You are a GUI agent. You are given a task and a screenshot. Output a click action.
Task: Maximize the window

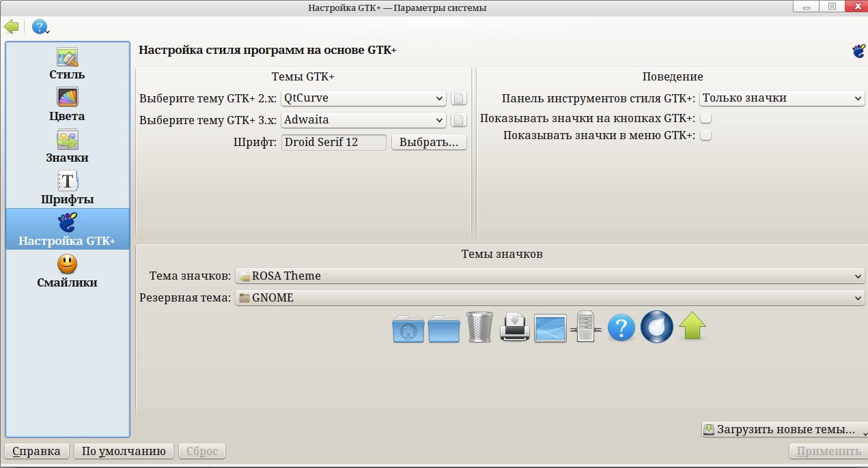(x=831, y=6)
